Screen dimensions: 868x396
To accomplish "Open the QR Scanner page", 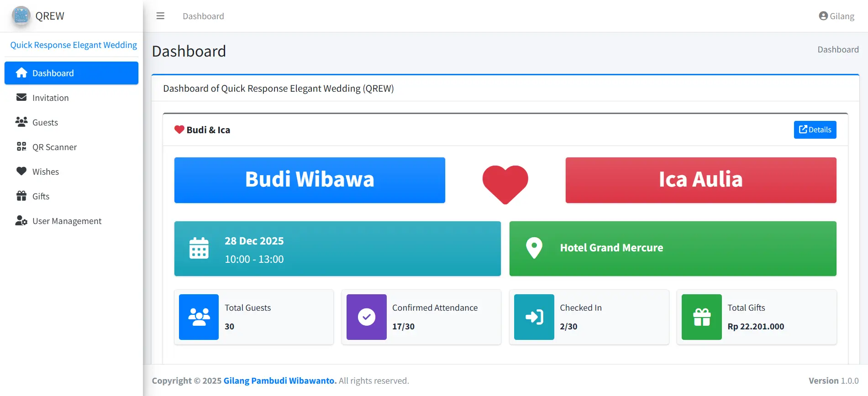I will [x=54, y=147].
